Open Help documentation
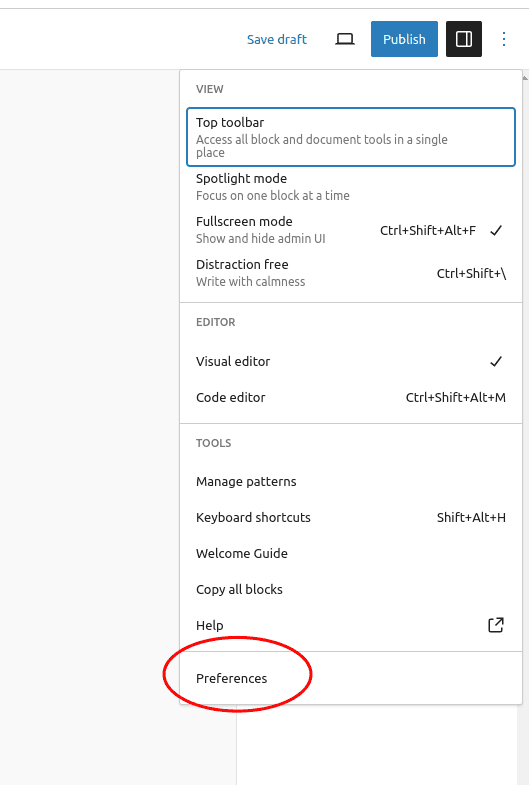The height and width of the screenshot is (785, 529). point(351,625)
